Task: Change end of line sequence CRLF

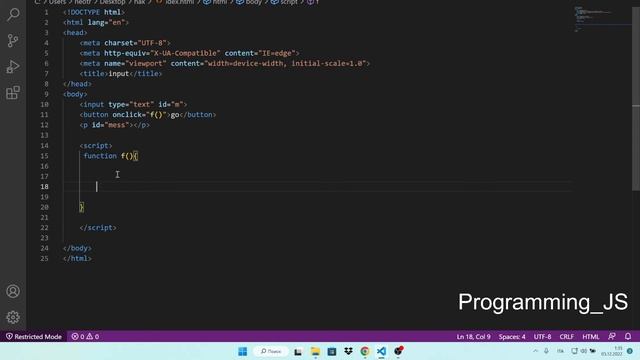Action: (x=567, y=337)
